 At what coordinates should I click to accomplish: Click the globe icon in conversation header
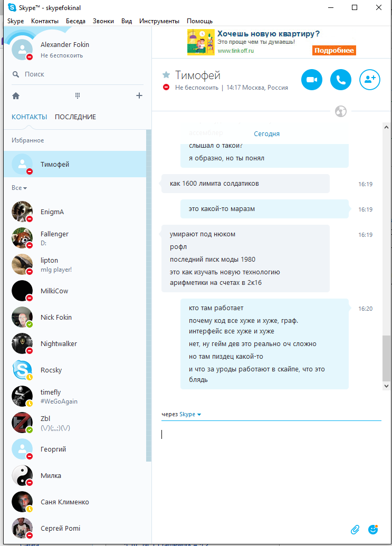(x=340, y=111)
